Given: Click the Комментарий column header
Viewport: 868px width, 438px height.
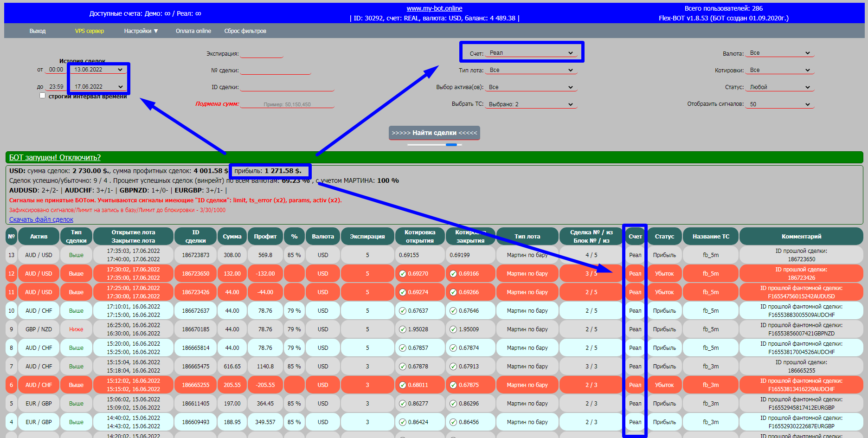Looking at the screenshot, I should (801, 236).
